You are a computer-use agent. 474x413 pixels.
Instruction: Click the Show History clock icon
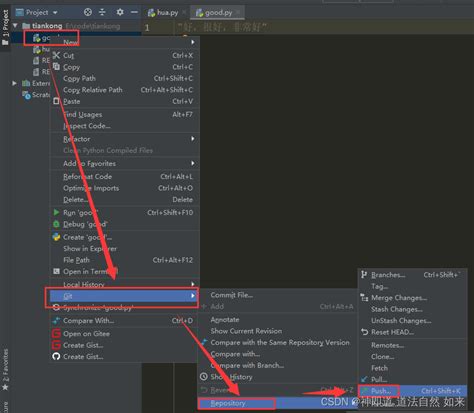204,376
